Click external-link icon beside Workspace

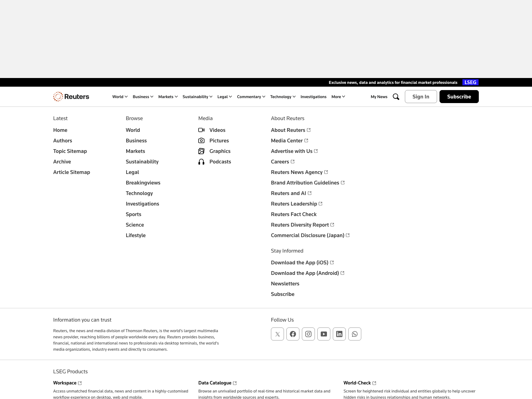pyautogui.click(x=80, y=383)
